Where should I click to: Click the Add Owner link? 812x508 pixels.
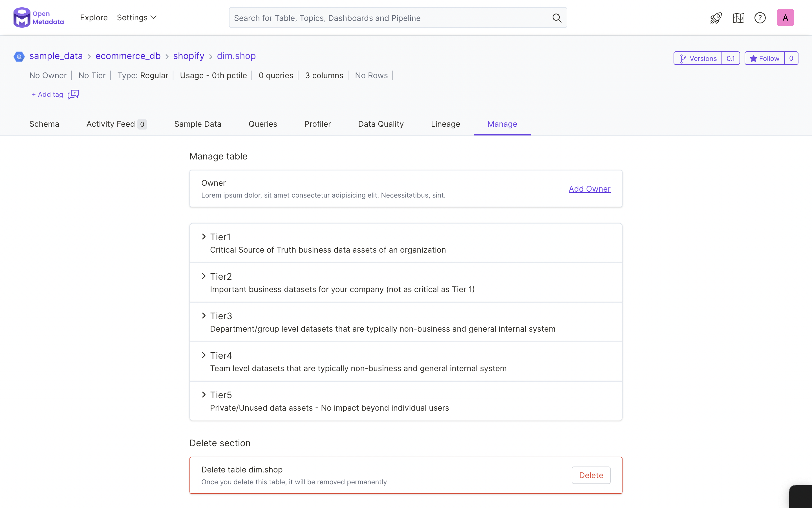[590, 189]
